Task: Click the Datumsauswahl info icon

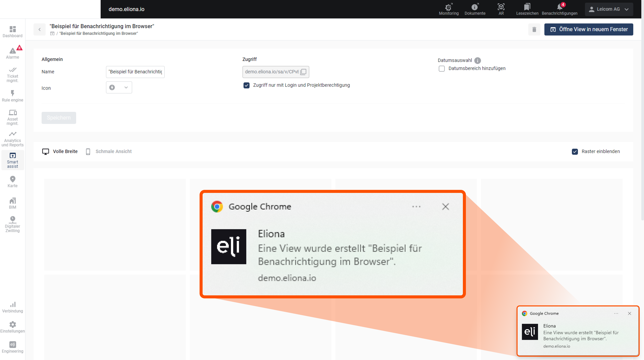Action: click(x=477, y=60)
